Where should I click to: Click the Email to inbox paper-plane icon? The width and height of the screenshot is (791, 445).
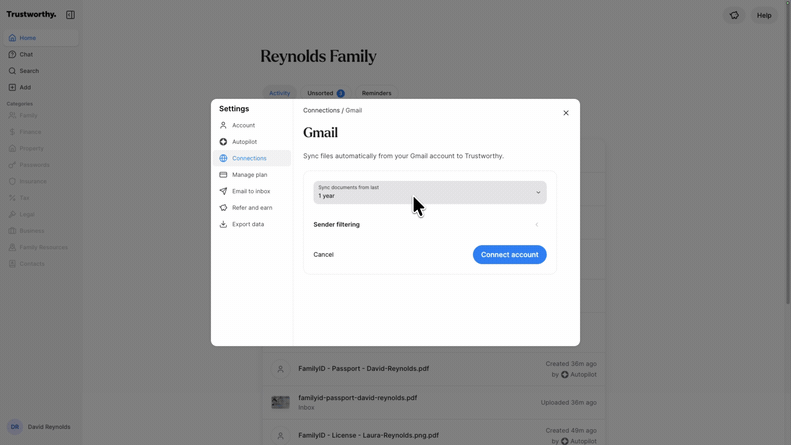tap(223, 191)
